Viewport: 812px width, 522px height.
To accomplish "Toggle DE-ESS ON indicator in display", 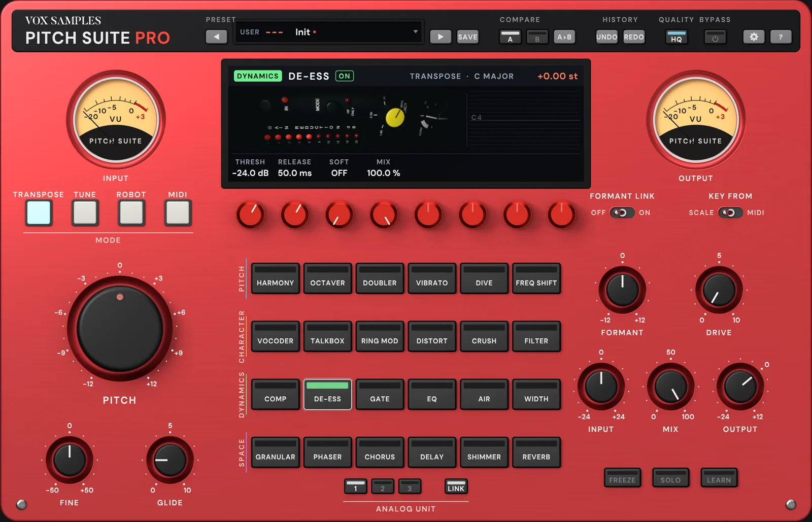I will 345,76.
